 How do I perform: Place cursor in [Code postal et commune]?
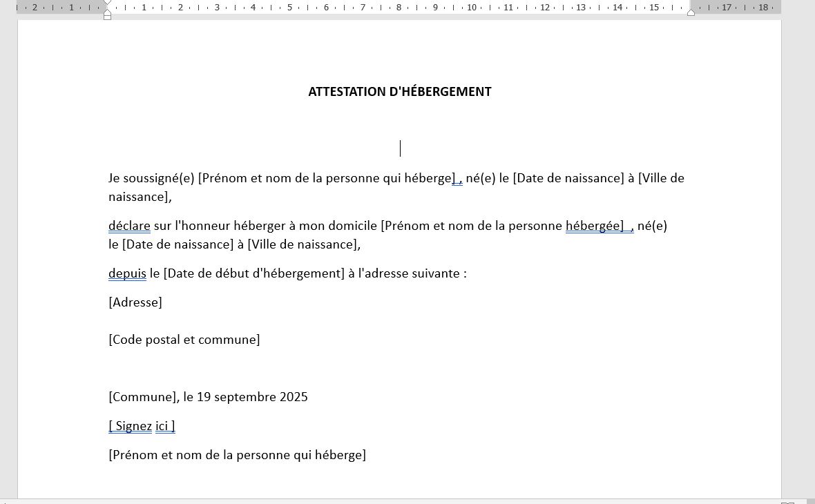coord(184,340)
